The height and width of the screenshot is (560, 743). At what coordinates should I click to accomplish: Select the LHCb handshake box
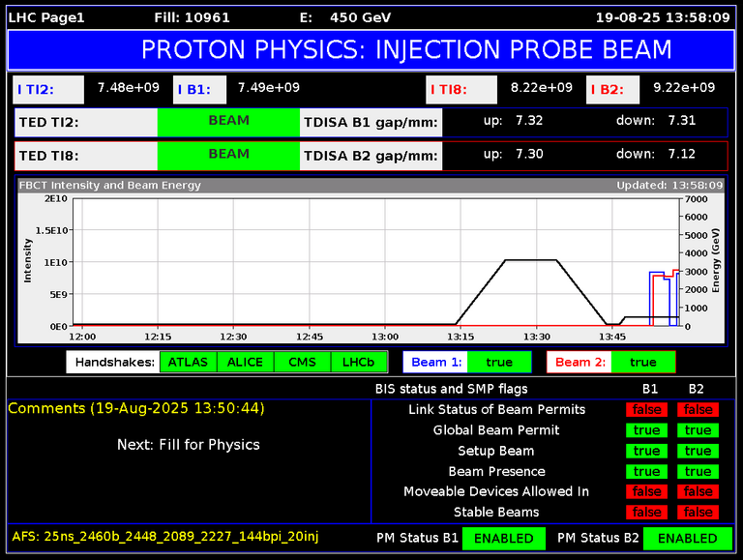pos(359,362)
